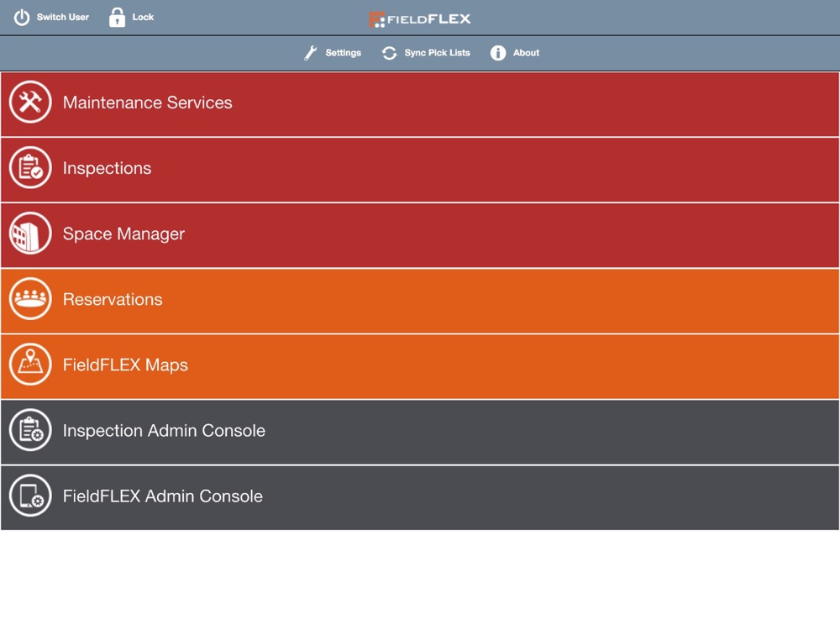Click the About info icon
Image resolution: width=840 pixels, height=630 pixels.
498,53
